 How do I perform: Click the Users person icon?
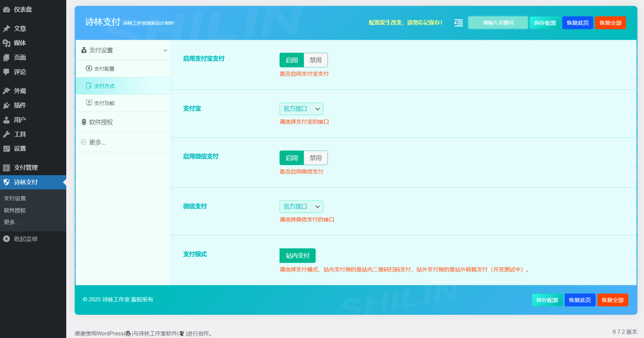(x=6, y=120)
